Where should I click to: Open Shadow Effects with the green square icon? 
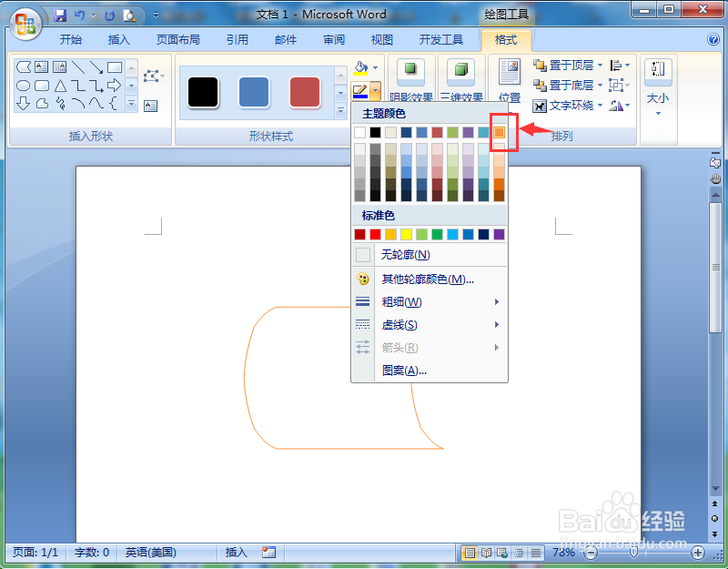(410, 70)
